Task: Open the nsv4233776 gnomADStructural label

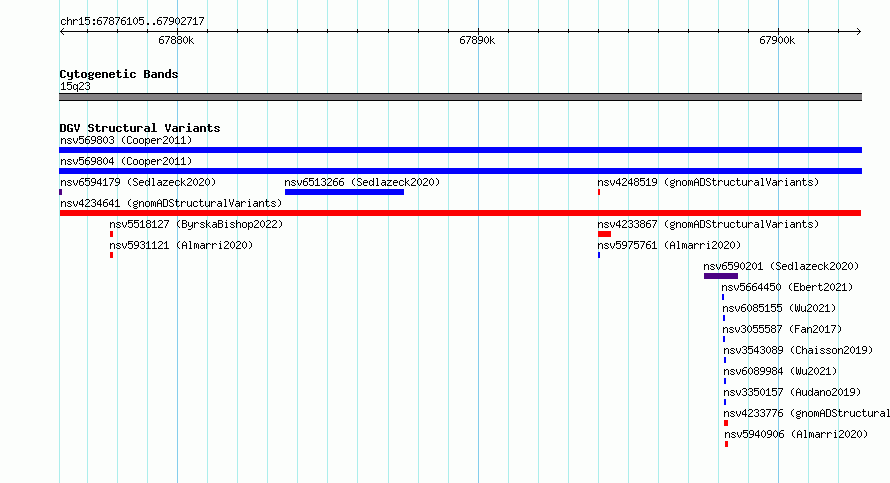Action: (x=807, y=413)
